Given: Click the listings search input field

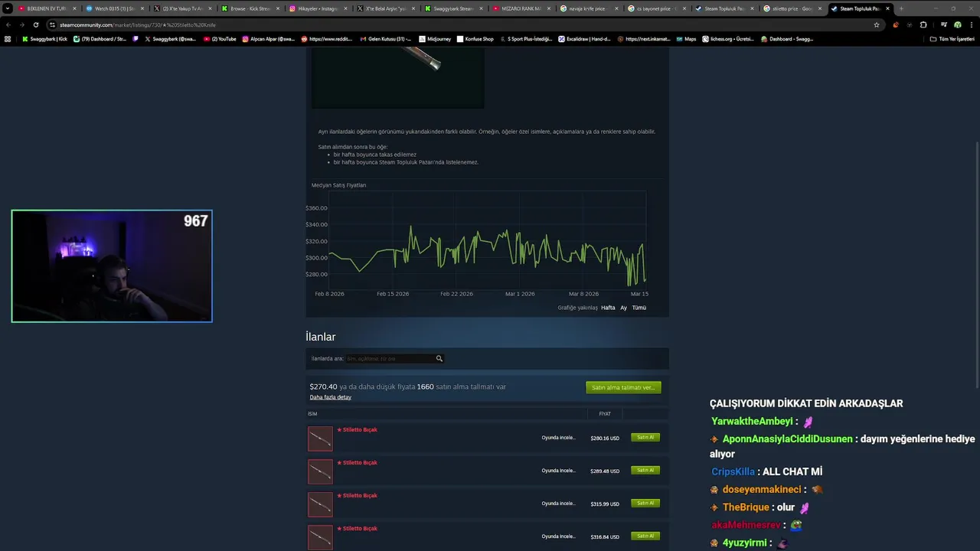Looking at the screenshot, I should tap(390, 358).
